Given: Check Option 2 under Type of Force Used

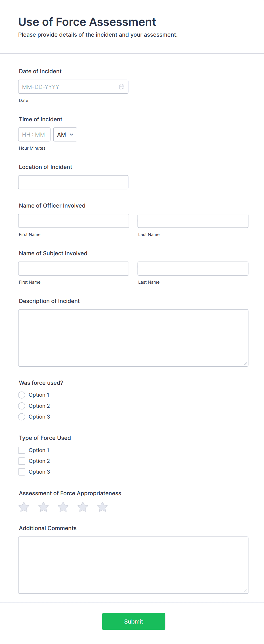Looking at the screenshot, I should 22,461.
